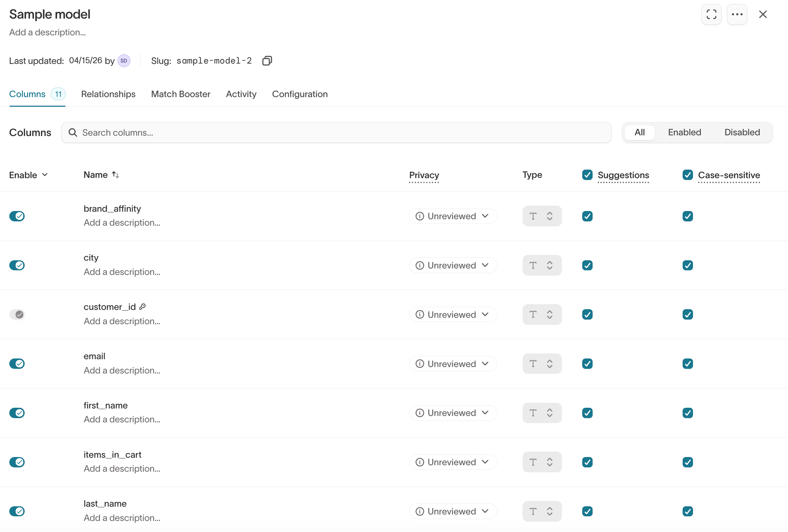Open fullscreen view of the model
Image resolution: width=788 pixels, height=532 pixels.
pos(711,14)
